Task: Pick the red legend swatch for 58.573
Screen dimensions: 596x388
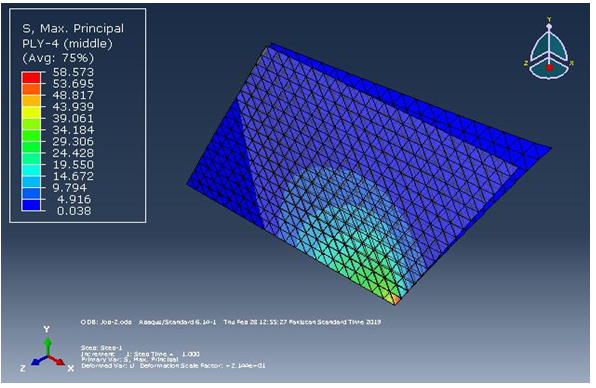Action: (x=31, y=78)
